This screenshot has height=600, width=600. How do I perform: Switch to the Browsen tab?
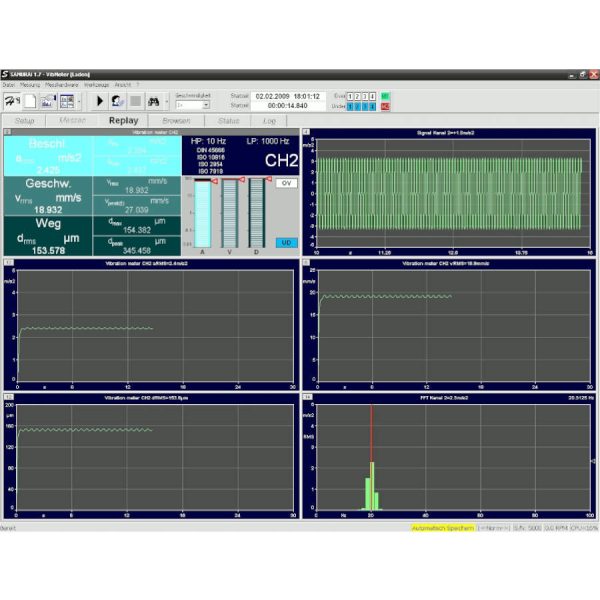(x=176, y=121)
